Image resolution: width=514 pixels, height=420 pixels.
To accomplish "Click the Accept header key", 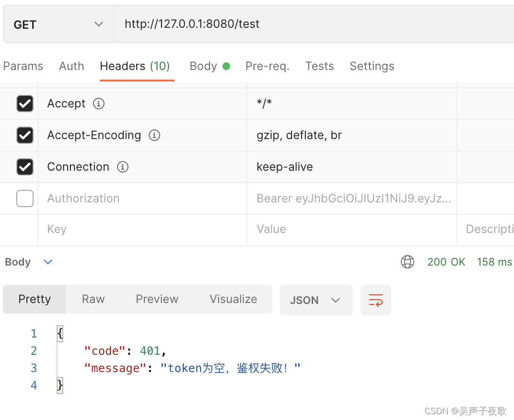I will 66,104.
